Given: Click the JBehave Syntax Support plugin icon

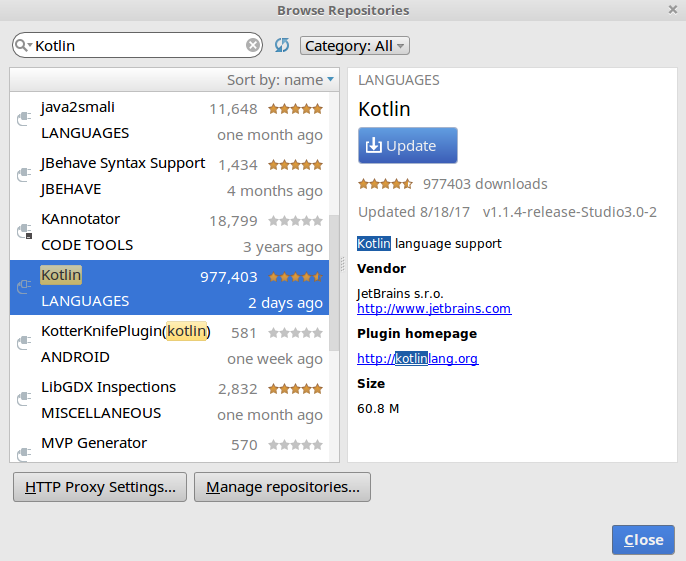Looking at the screenshot, I should [x=24, y=175].
